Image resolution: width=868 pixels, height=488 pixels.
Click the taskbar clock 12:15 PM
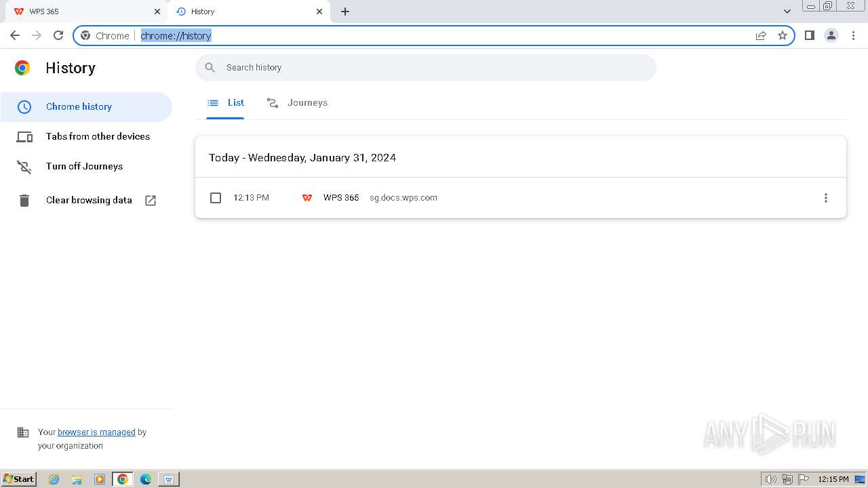[x=833, y=479]
